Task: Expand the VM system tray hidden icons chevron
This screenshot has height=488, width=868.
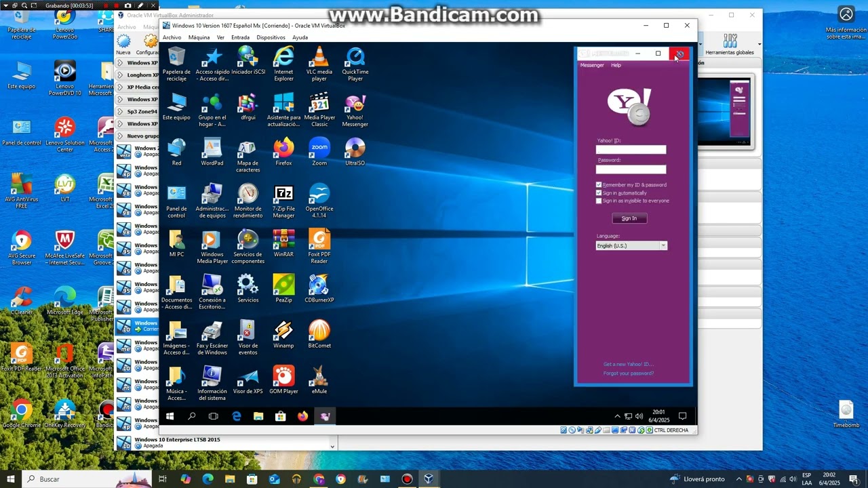Action: [617, 416]
